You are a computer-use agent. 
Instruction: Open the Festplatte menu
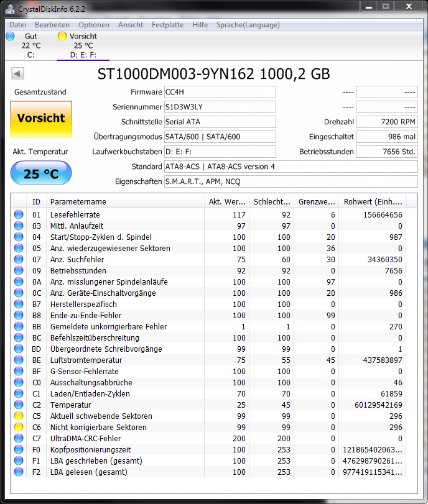(168, 25)
